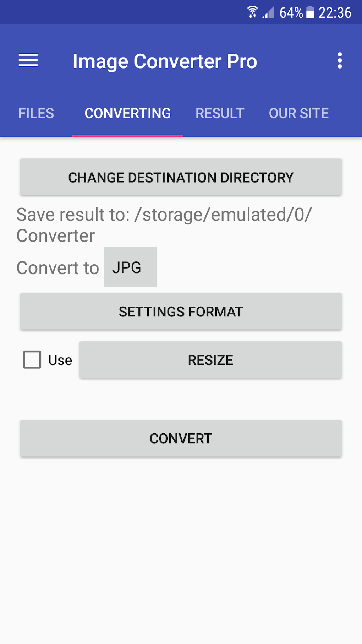Tap the Save result to path text
362x644 pixels.
point(164,225)
